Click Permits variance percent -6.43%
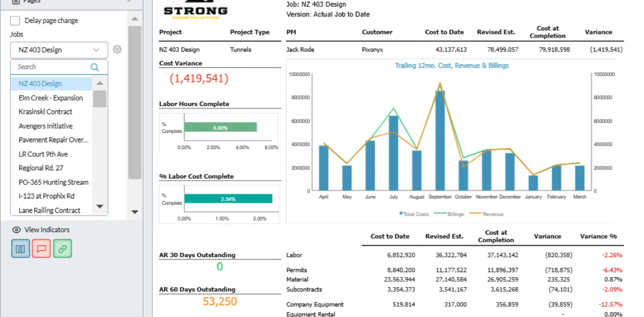The height and width of the screenshot is (317, 644). pyautogui.click(x=612, y=270)
